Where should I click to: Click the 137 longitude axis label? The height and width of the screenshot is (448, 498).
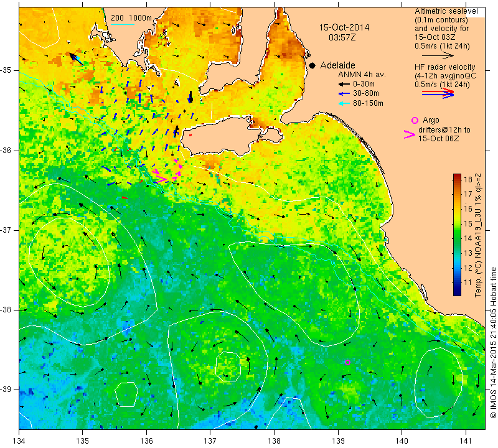[x=210, y=441]
